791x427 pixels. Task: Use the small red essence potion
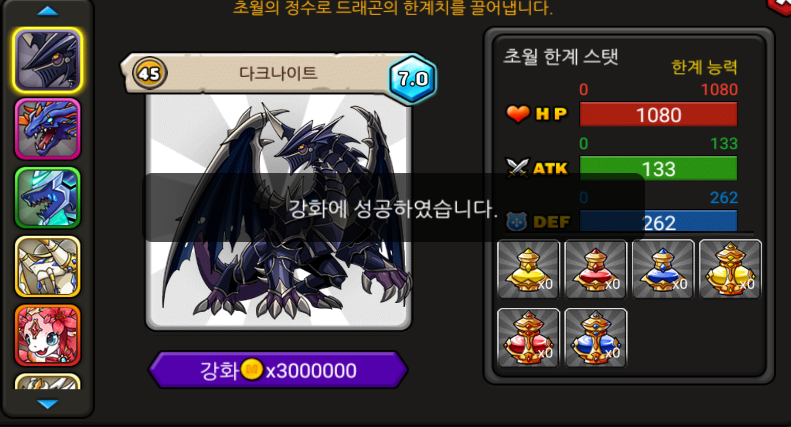click(596, 270)
